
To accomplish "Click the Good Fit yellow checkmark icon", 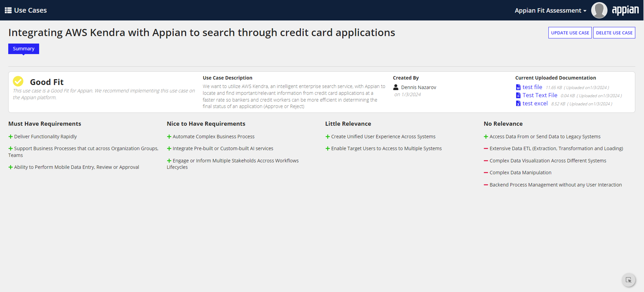I will click(x=18, y=82).
